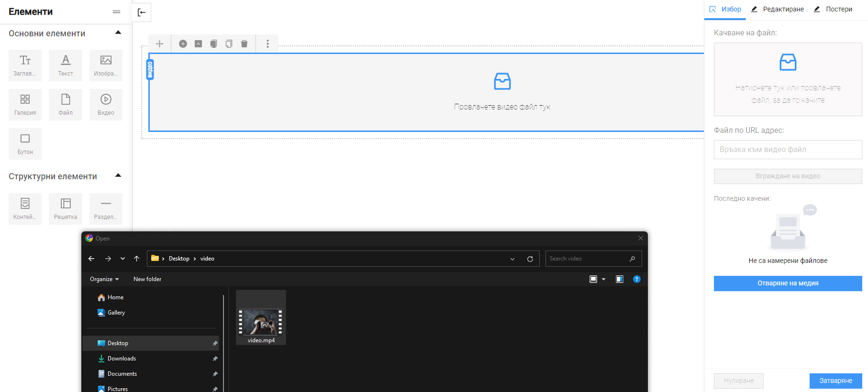Click the Отваряне на медия button
This screenshot has width=868, height=392.
tap(788, 283)
